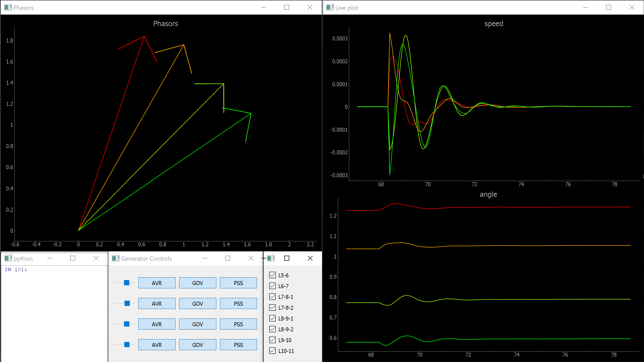Click the first generator's slider handle
The width and height of the screenshot is (644, 362).
click(127, 283)
